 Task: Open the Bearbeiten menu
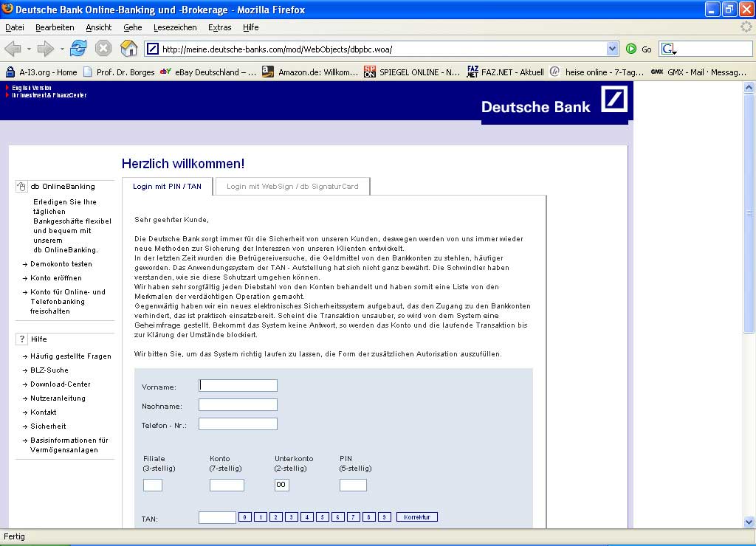click(55, 27)
